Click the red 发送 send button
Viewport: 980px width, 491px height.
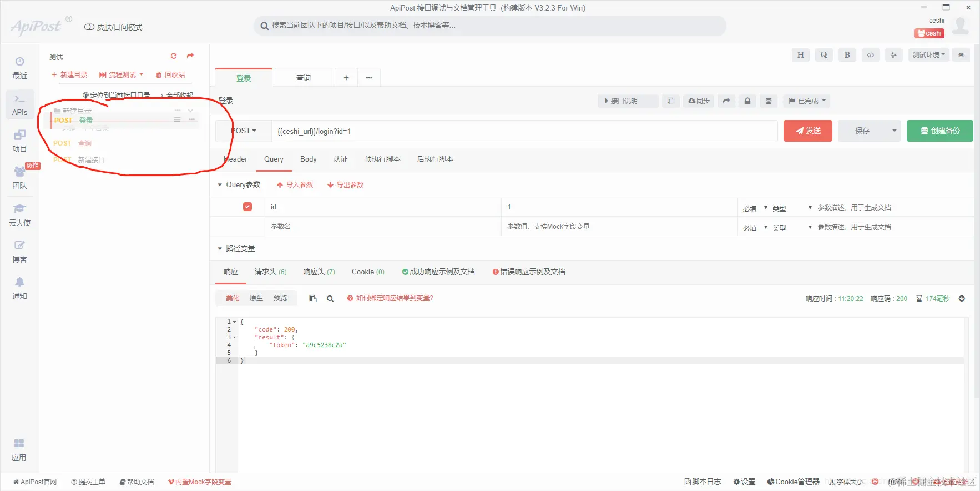[808, 131]
